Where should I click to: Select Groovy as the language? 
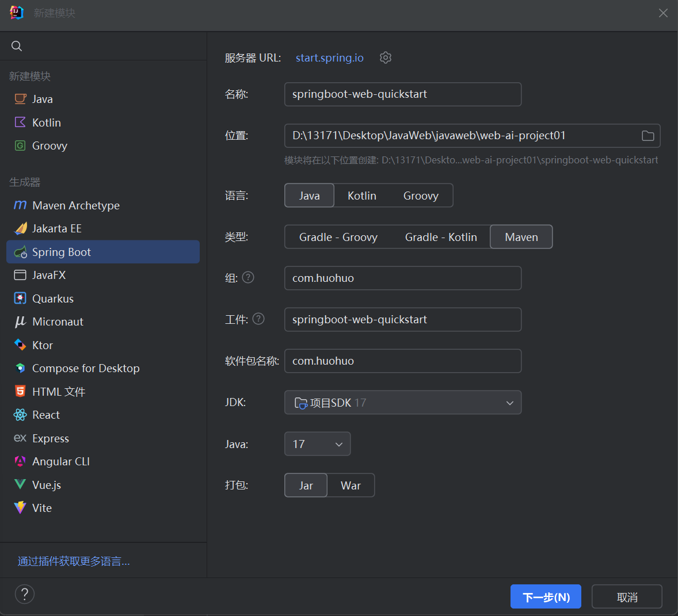[x=421, y=195]
